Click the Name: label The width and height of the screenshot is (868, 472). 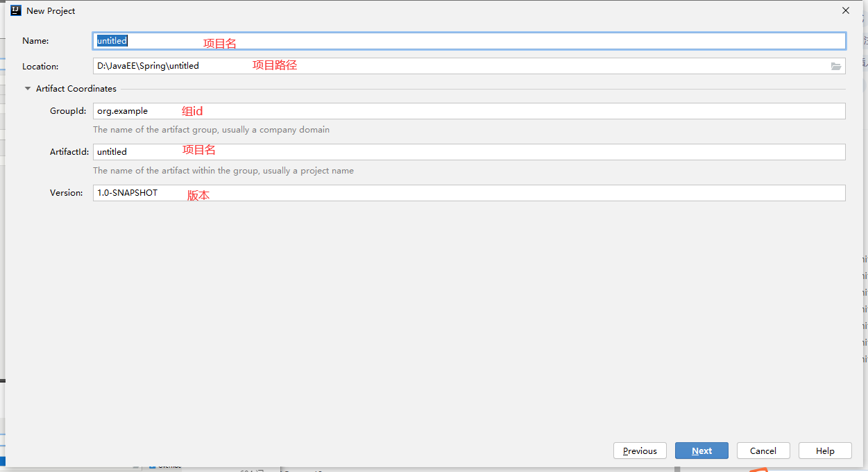pos(35,41)
